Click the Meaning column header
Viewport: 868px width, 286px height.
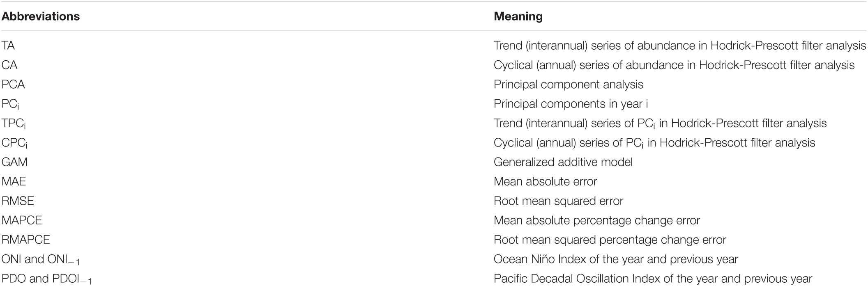click(518, 16)
